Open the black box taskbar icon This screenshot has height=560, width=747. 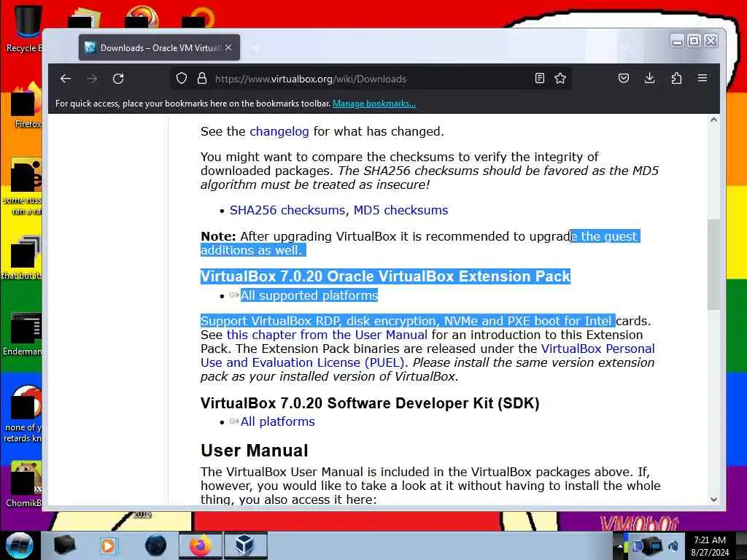(x=64, y=545)
